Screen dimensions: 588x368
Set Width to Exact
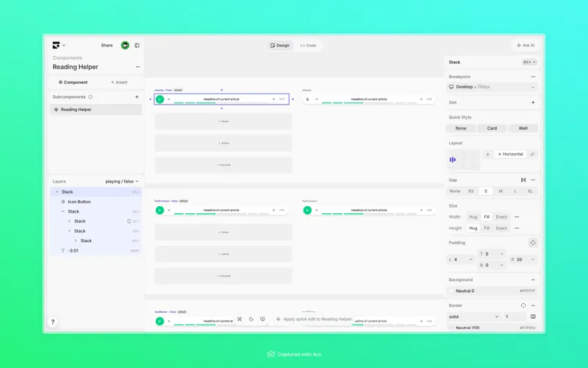pos(501,217)
